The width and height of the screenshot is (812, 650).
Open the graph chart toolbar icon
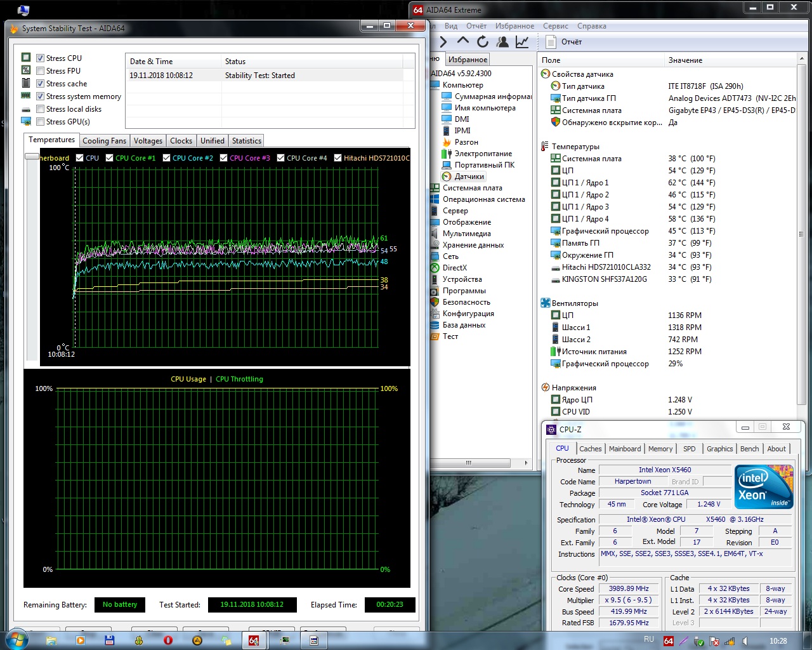522,42
